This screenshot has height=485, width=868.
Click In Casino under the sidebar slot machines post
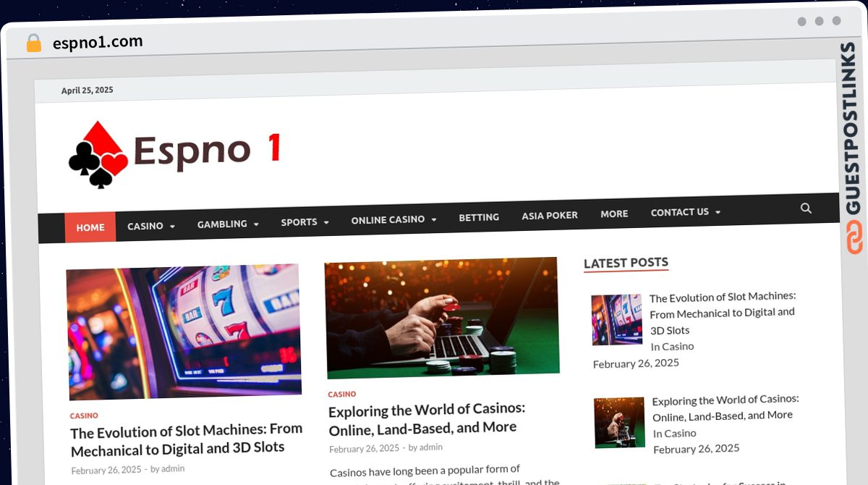[x=672, y=347]
